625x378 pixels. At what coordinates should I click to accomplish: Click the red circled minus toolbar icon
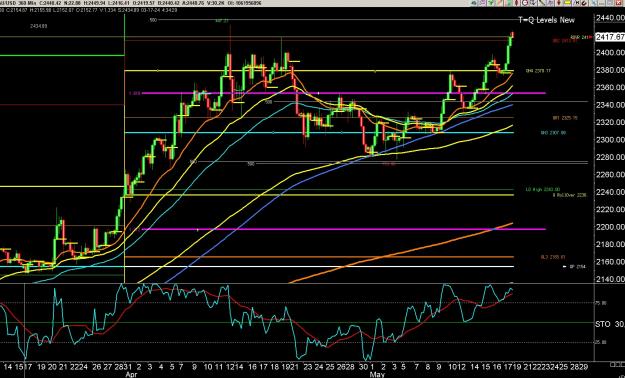tap(525, 3)
